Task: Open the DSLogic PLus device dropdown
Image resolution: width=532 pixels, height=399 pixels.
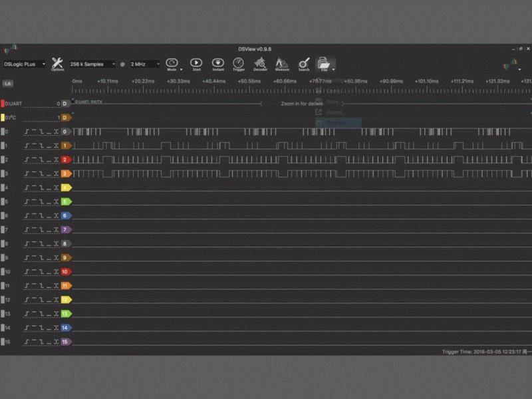Action: pos(25,64)
